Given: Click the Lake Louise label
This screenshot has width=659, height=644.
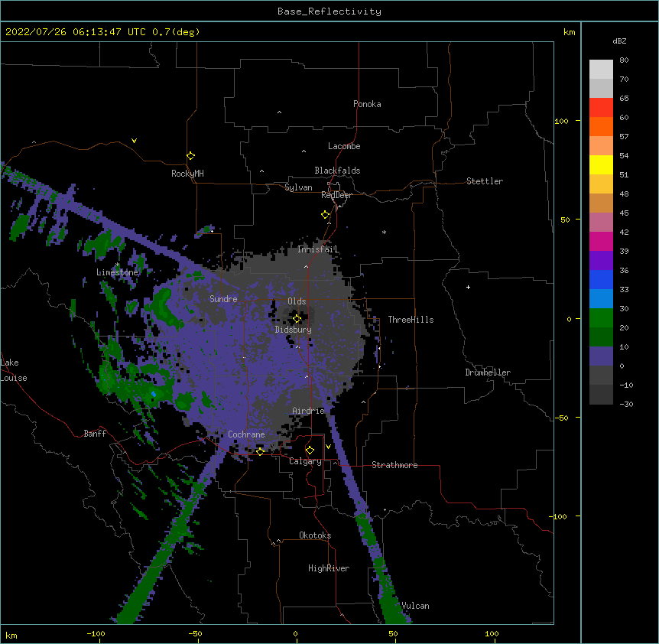Looking at the screenshot, I should (14, 370).
